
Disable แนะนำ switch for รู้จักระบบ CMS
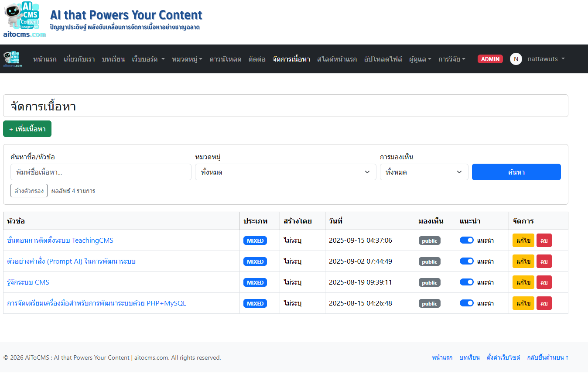pyautogui.click(x=467, y=282)
